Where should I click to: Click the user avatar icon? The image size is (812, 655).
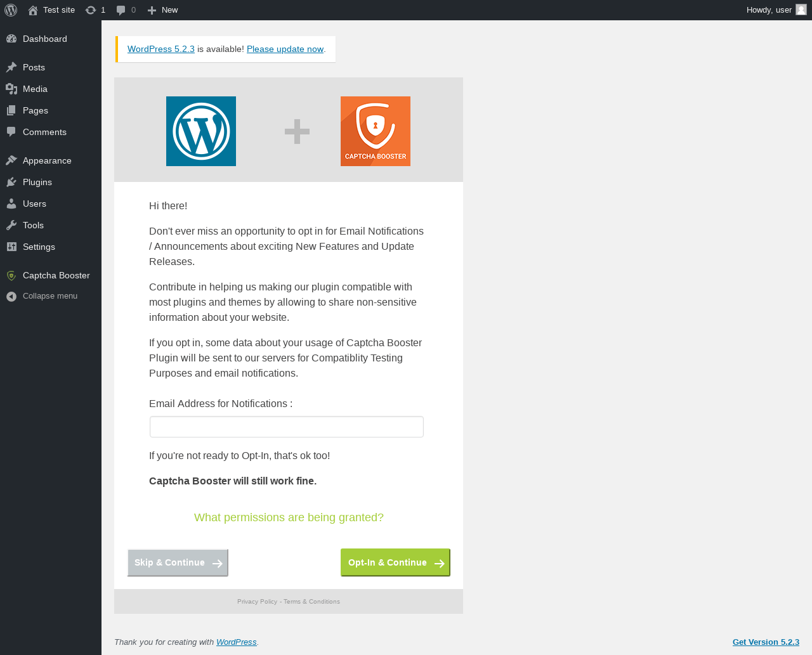801,10
